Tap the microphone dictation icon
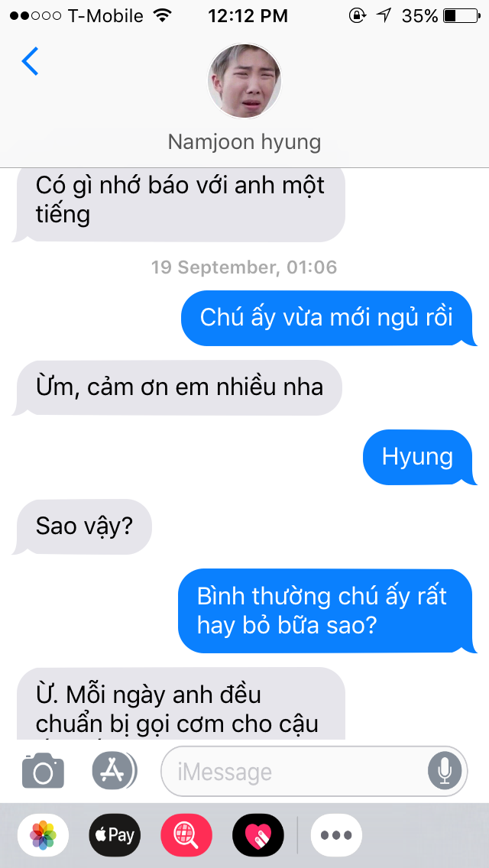The width and height of the screenshot is (489, 868). point(445,770)
